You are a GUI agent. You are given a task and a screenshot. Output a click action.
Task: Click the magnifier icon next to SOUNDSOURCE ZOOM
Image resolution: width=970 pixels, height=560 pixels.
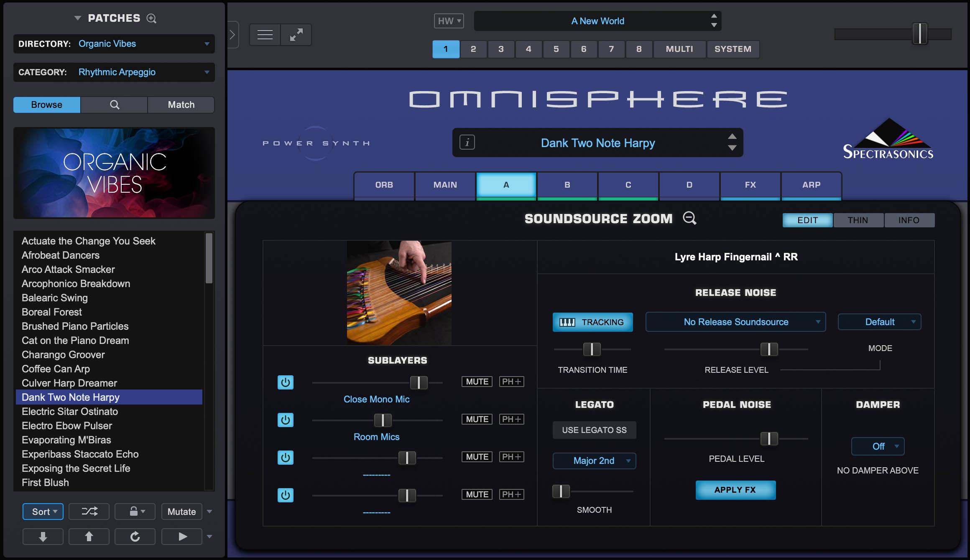point(689,219)
